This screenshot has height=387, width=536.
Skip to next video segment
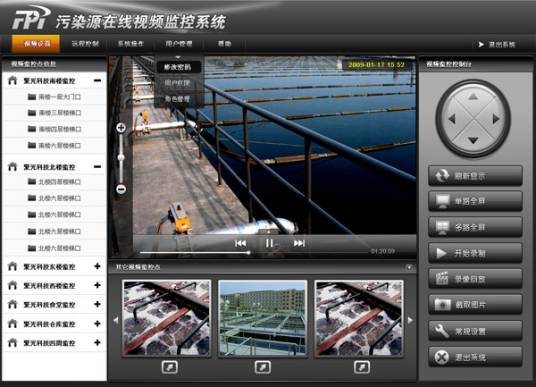click(299, 243)
